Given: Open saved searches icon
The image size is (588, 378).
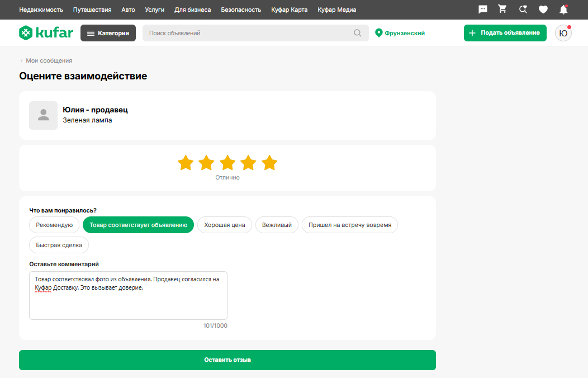Looking at the screenshot, I should 523,10.
